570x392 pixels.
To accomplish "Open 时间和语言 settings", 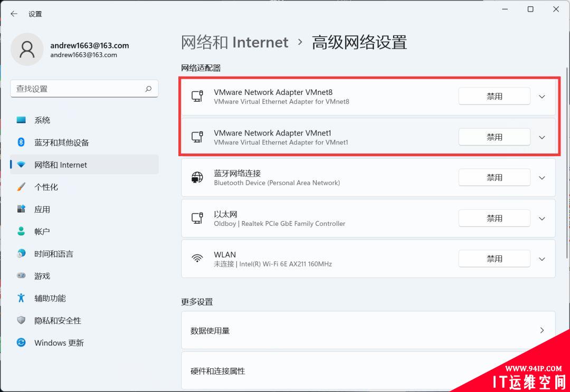I will click(84, 254).
